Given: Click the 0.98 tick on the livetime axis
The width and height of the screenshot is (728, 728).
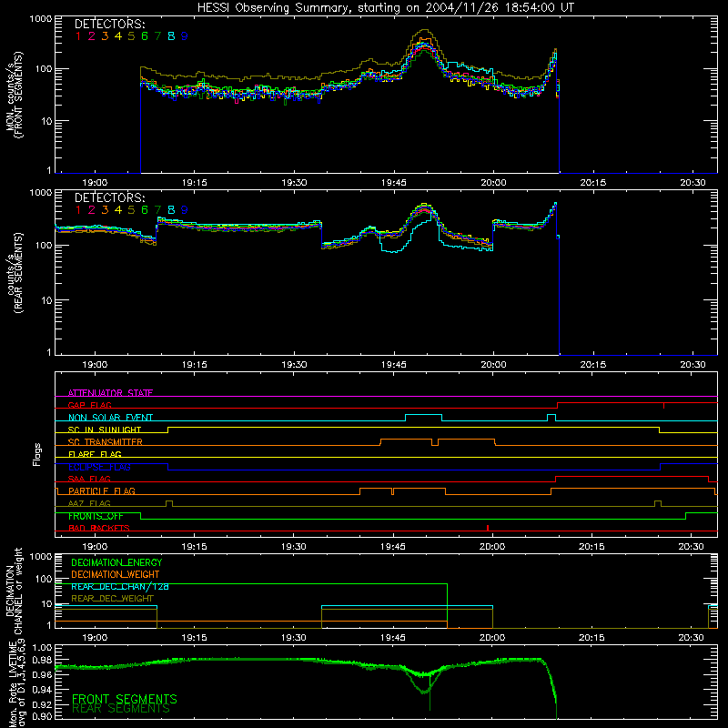Looking at the screenshot, I should 42,661.
